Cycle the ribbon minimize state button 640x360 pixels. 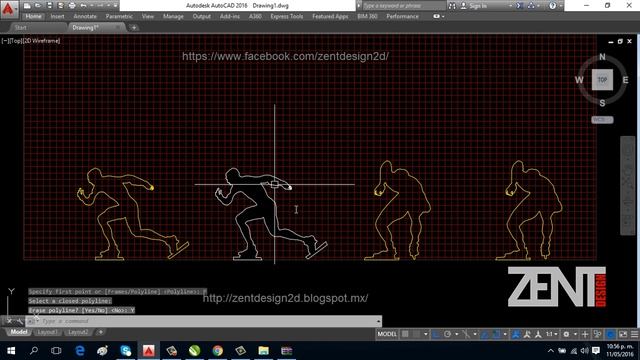coord(436,16)
